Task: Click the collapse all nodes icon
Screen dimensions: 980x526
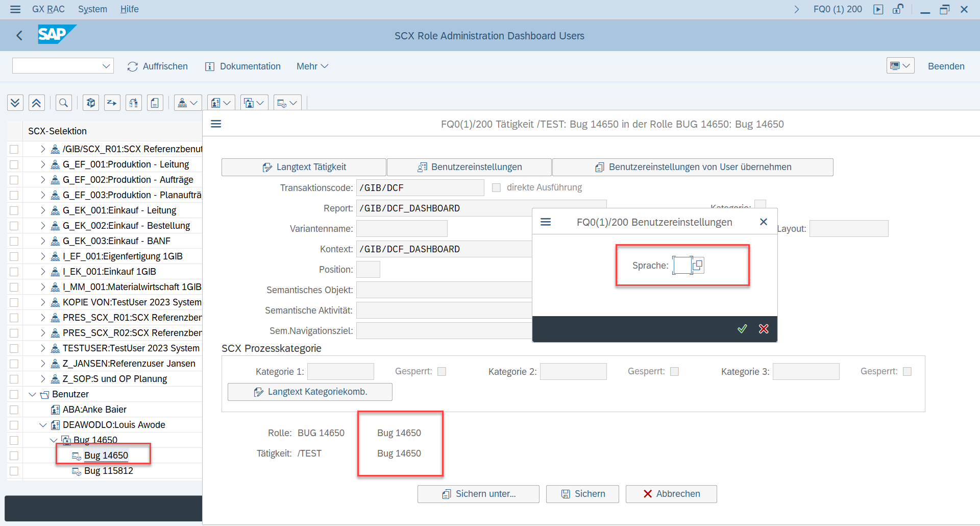Action: [x=36, y=103]
